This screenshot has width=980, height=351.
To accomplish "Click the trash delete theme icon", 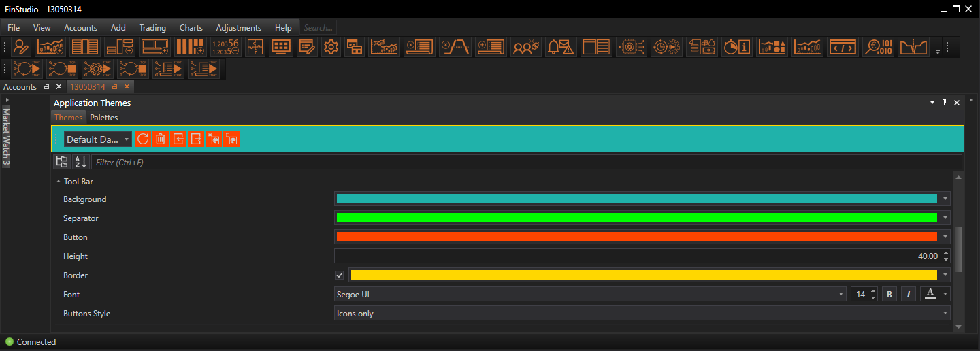I will tap(160, 139).
